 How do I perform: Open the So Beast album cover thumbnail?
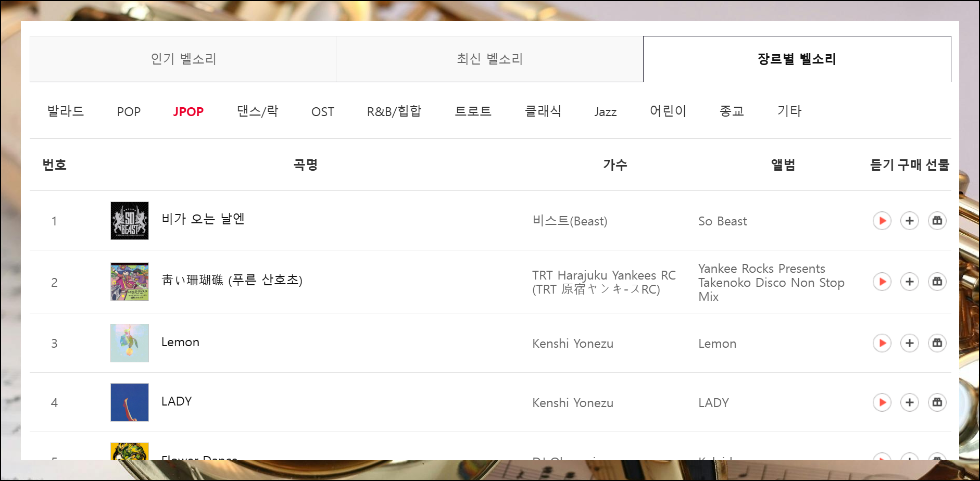(130, 221)
